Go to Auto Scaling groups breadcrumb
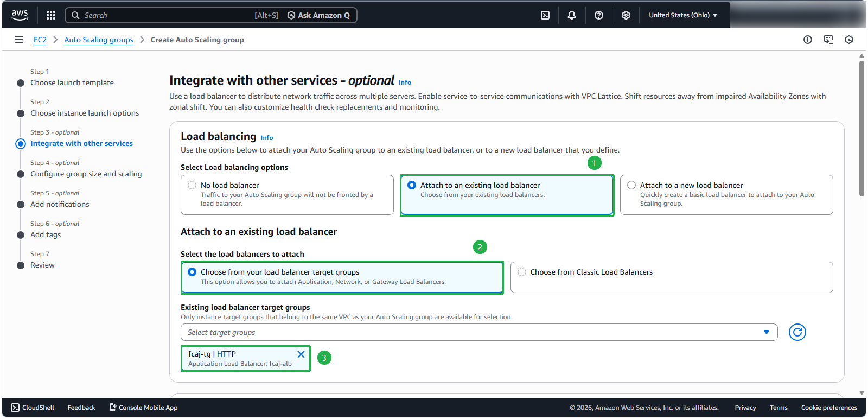This screenshot has width=868, height=419. click(x=99, y=40)
